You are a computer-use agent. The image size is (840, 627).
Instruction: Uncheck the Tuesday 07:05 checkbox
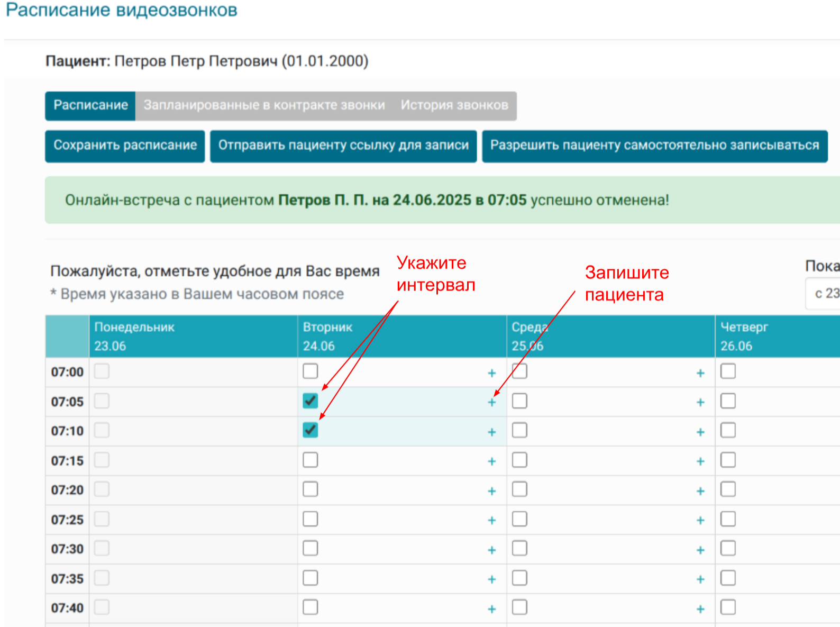click(x=311, y=401)
